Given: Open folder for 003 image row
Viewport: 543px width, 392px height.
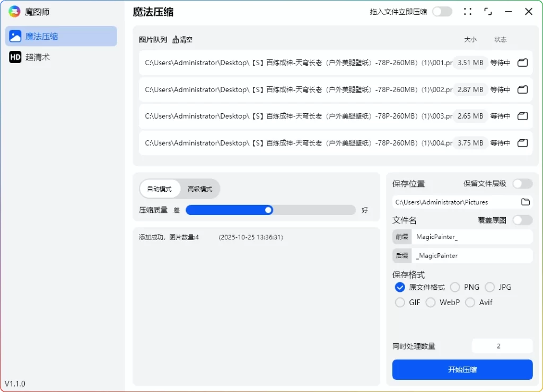Looking at the screenshot, I should click(x=522, y=116).
